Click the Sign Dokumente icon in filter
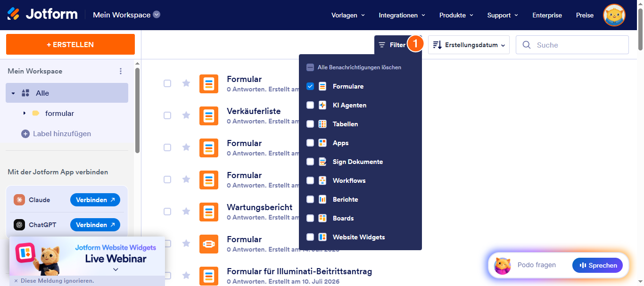 pyautogui.click(x=322, y=162)
